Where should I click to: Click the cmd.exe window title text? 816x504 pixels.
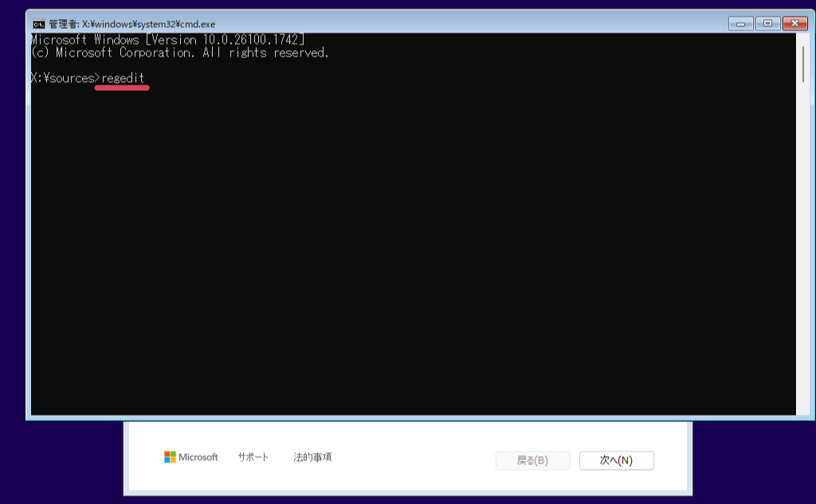coord(132,24)
